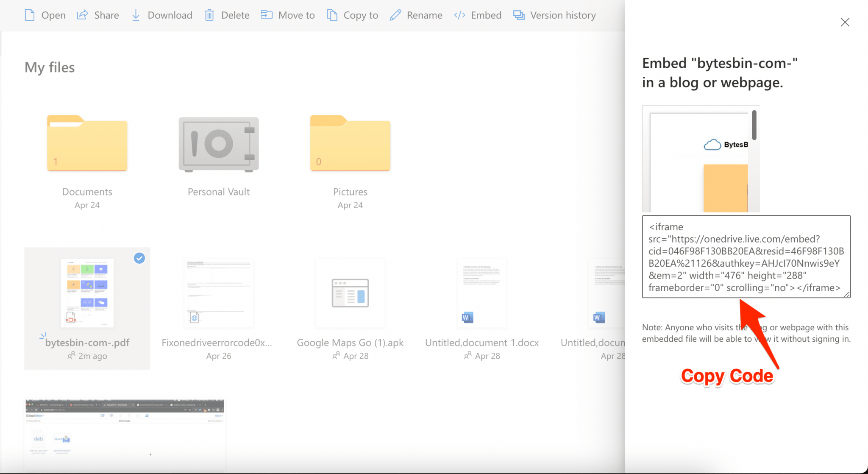Click the Share arrow icon

tap(82, 15)
